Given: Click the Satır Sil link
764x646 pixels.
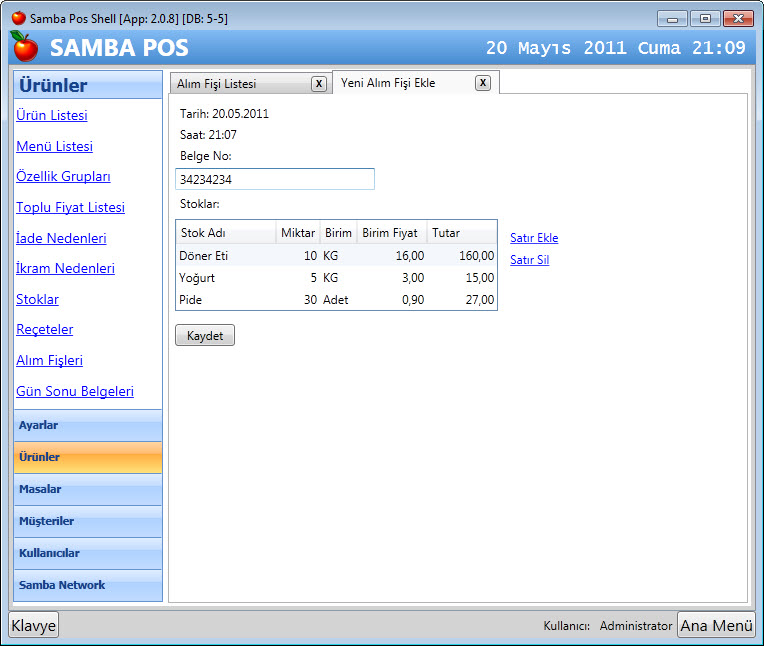Looking at the screenshot, I should pyautogui.click(x=529, y=260).
